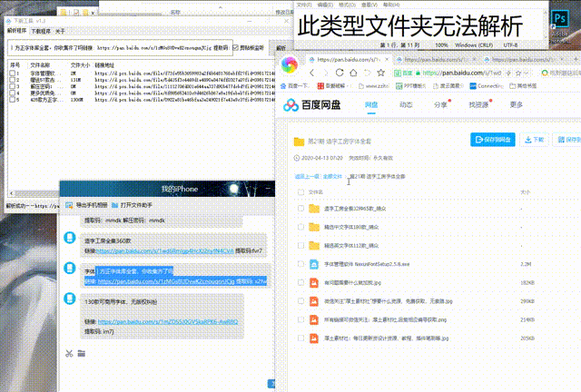The height and width of the screenshot is (392, 581).
Task: Click the folder icon of 精选中文字体 row
Action: (x=314, y=227)
